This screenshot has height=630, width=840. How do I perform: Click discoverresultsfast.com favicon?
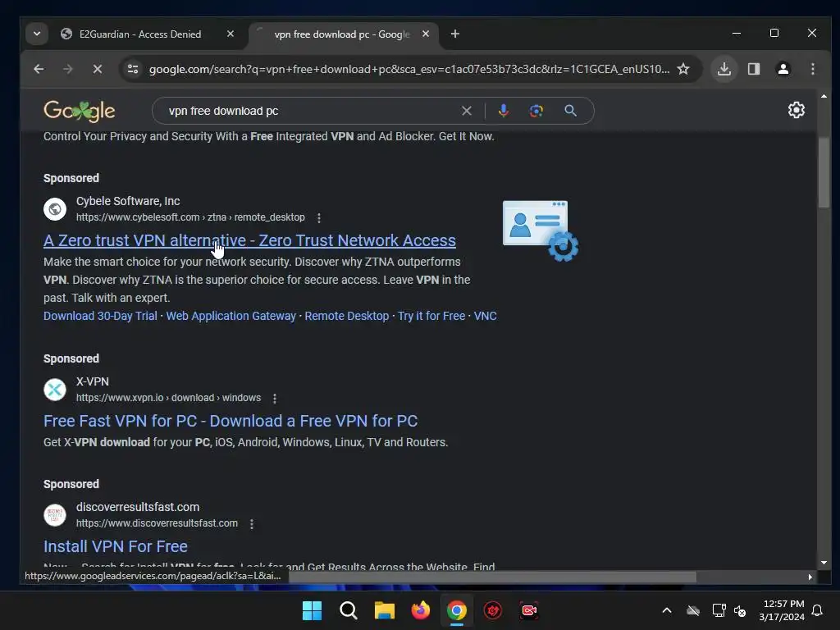(55, 515)
